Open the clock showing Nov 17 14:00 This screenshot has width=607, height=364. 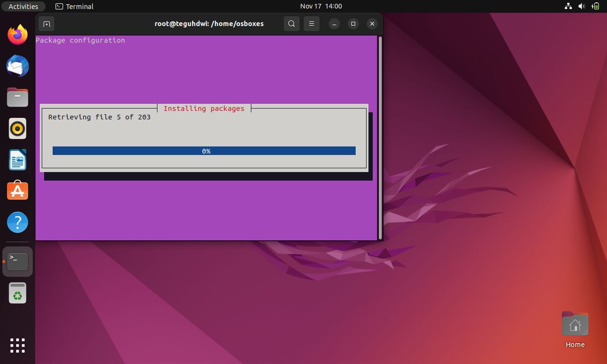click(x=321, y=6)
